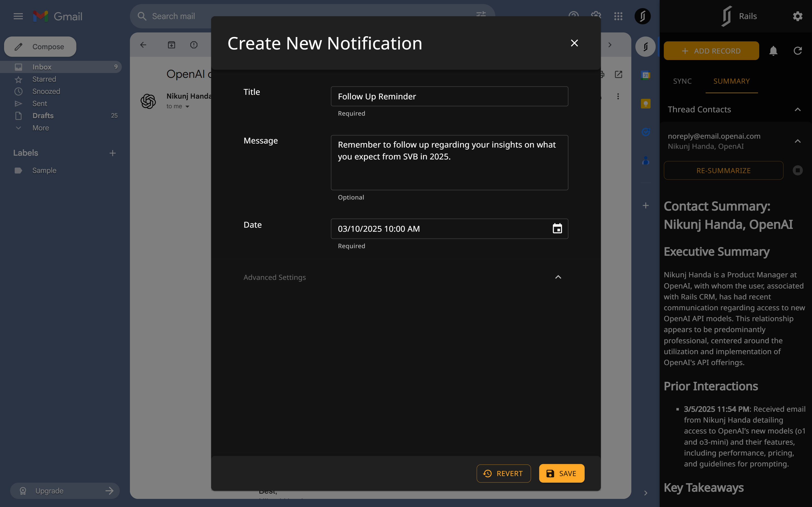
Task: Open Rails notifications bell
Action: [x=773, y=51]
